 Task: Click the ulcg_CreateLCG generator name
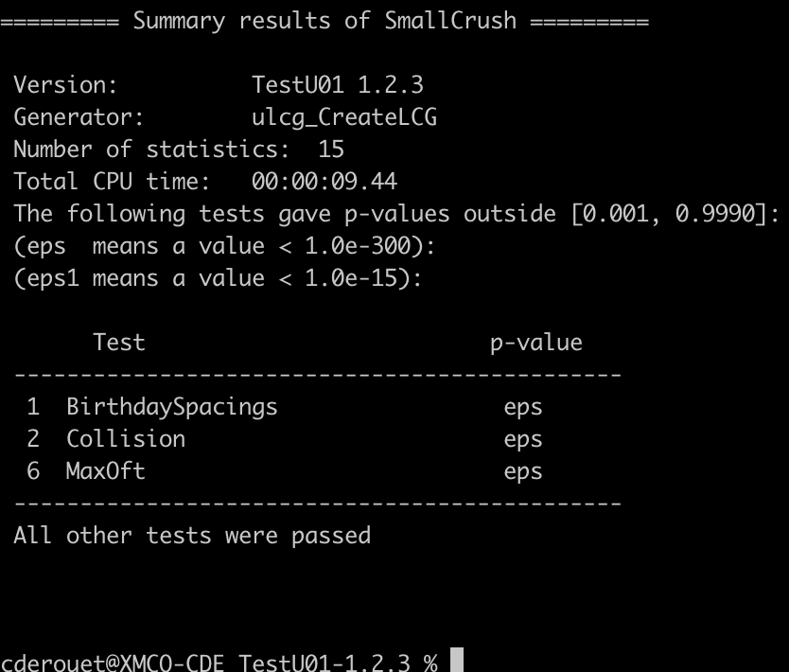344,117
